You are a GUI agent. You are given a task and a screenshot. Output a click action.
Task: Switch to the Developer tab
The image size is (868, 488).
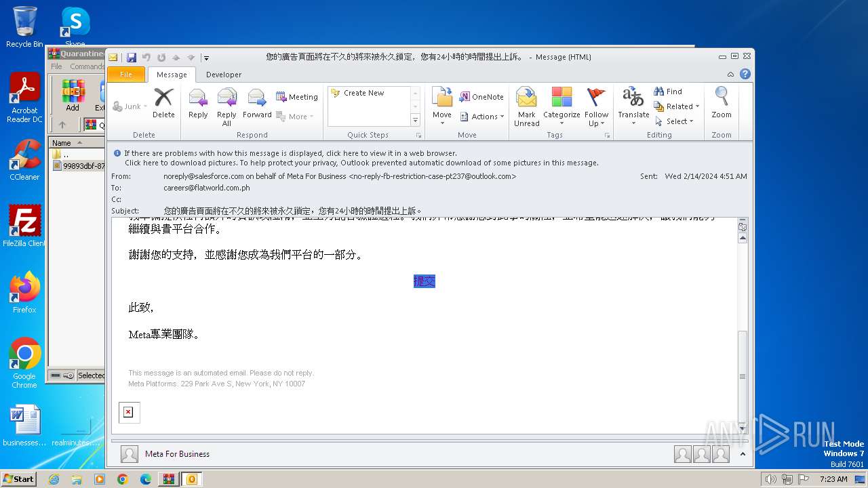[x=224, y=75]
